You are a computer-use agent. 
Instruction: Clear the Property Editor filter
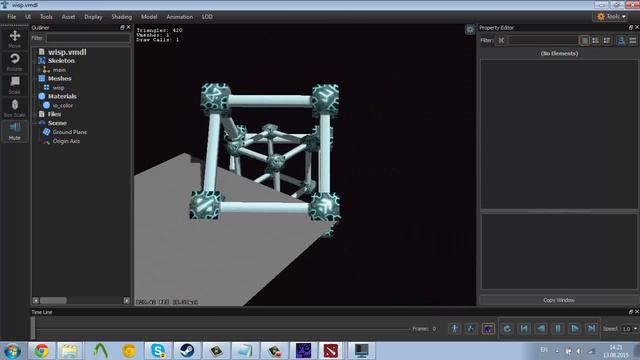[x=501, y=40]
